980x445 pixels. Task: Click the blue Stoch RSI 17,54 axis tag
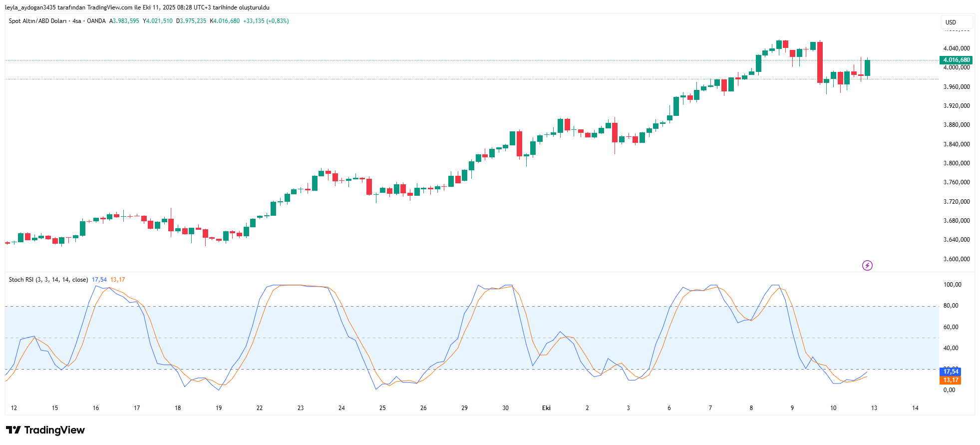coord(950,372)
